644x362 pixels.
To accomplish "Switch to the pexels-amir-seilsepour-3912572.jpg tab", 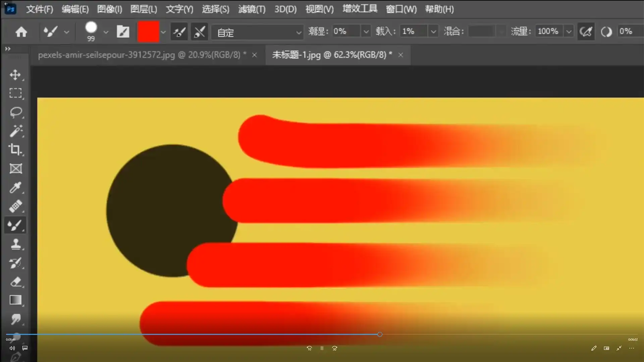I will tap(144, 55).
